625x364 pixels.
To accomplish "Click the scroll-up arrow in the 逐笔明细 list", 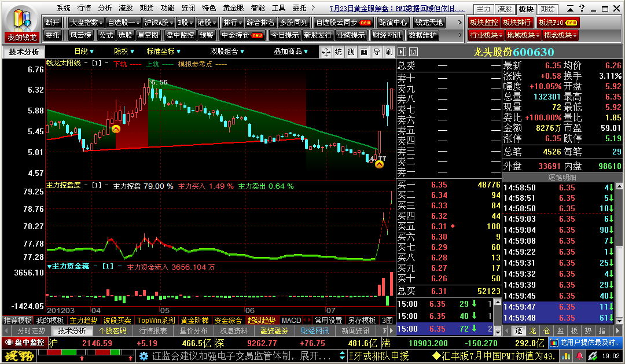I will pos(620,187).
